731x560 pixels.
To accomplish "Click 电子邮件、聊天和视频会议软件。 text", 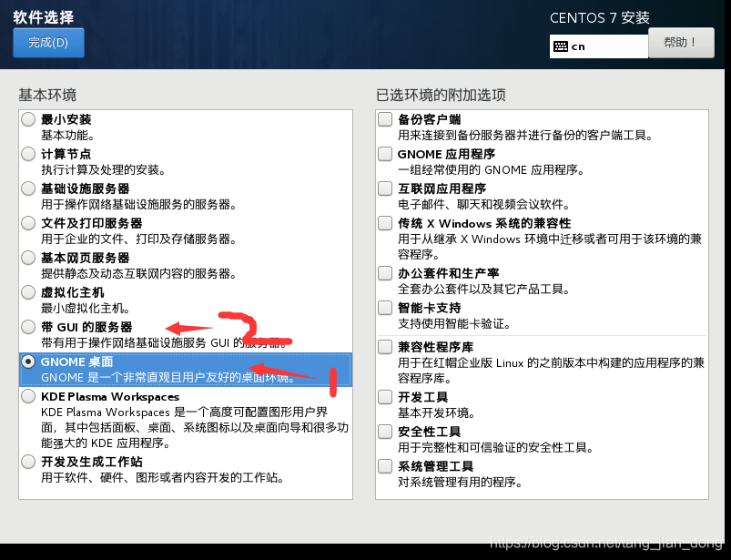I will pyautogui.click(x=484, y=204).
